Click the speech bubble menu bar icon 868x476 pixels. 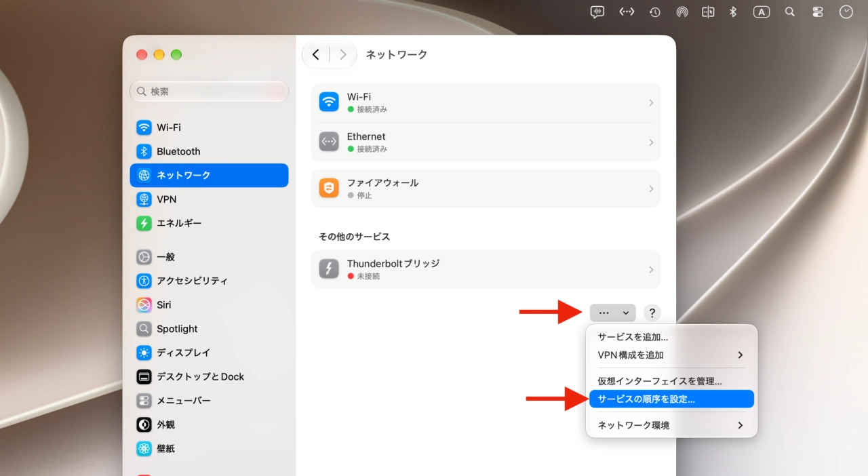tap(597, 12)
